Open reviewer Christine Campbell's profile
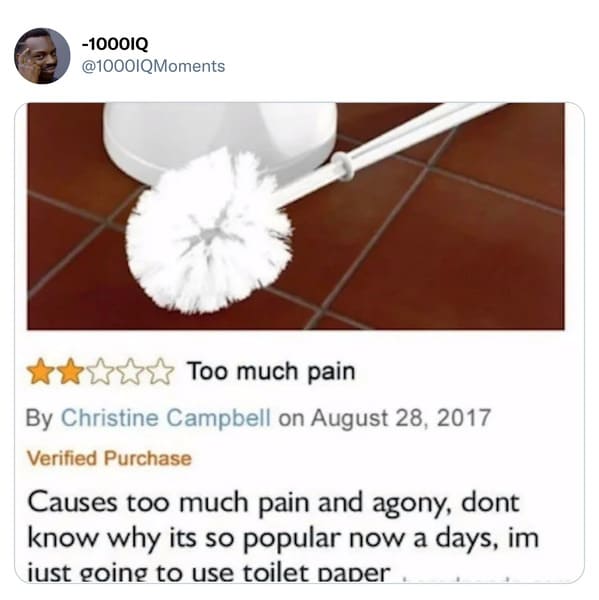The height and width of the screenshot is (600, 599). [x=166, y=417]
